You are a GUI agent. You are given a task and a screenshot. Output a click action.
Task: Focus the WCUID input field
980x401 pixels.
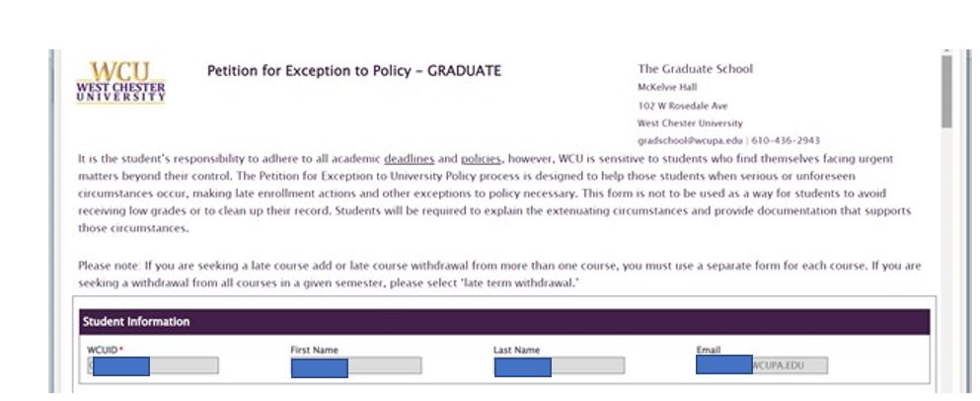pos(153,366)
